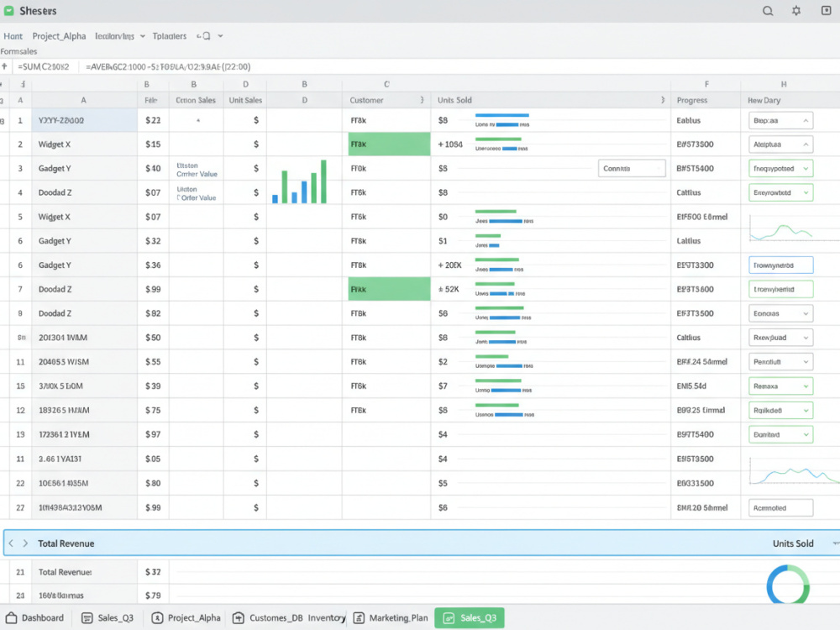
Task: Click the search magnifier icon in title bar
Action: 768,11
